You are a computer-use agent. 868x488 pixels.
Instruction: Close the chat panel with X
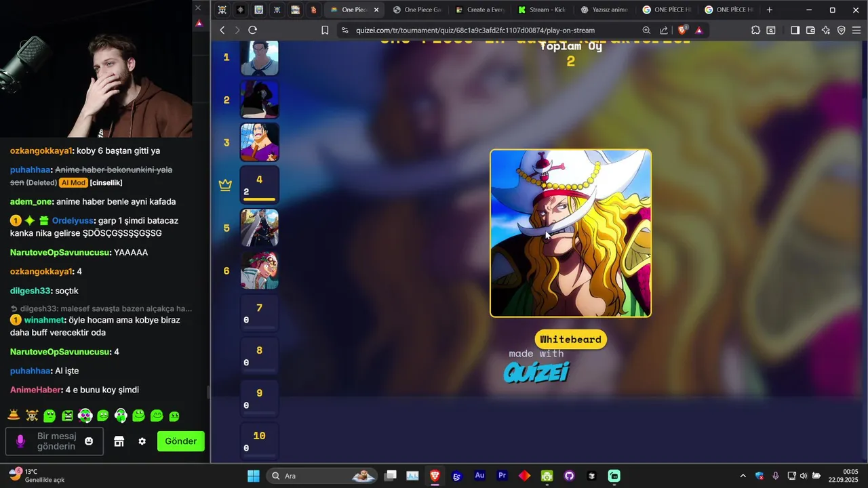pos(198,8)
